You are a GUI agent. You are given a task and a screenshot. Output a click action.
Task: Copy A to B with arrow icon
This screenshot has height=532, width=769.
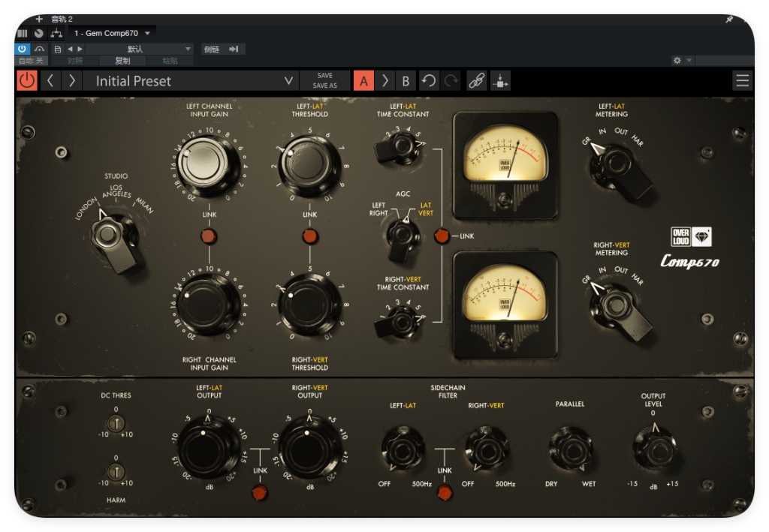click(x=385, y=81)
